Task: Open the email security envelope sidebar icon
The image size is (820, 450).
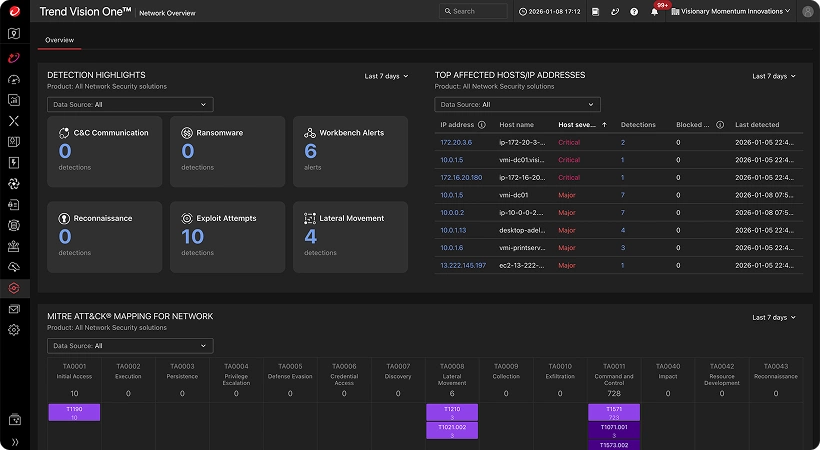Action: click(x=14, y=309)
